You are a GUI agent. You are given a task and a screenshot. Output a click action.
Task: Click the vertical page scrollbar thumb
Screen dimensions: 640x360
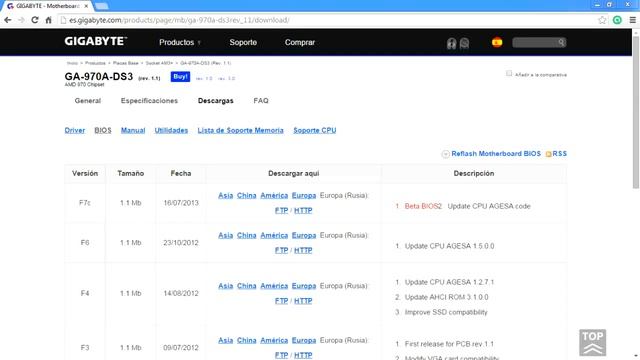coord(636,112)
